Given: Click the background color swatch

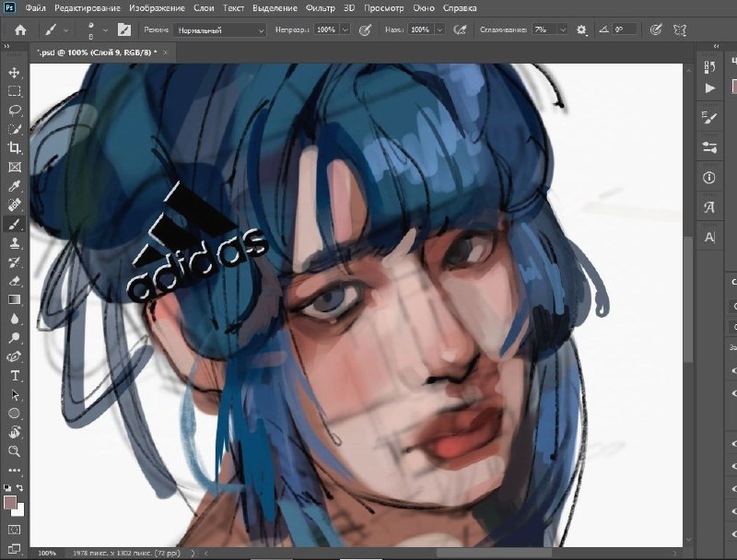Looking at the screenshot, I should point(19,510).
